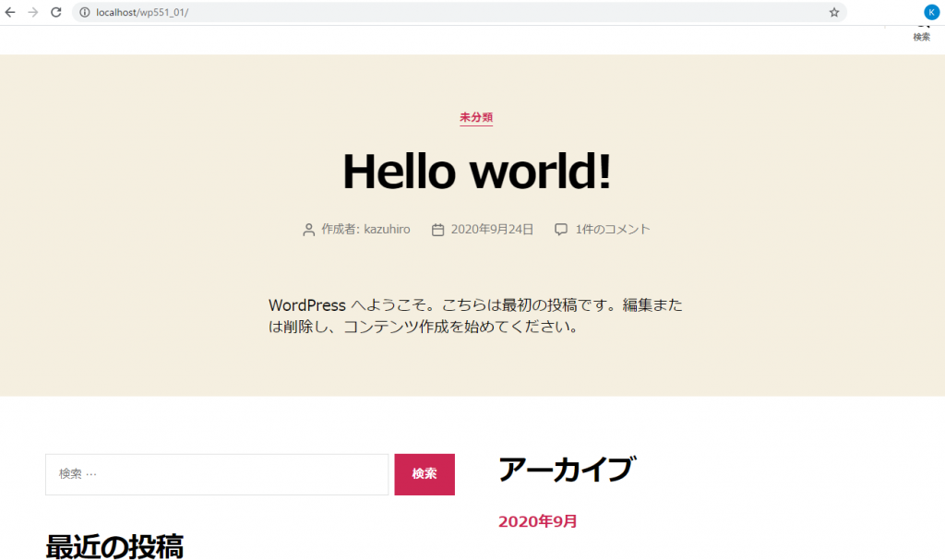Click the browser back arrow
Viewport: 945px width, 560px height.
point(10,12)
